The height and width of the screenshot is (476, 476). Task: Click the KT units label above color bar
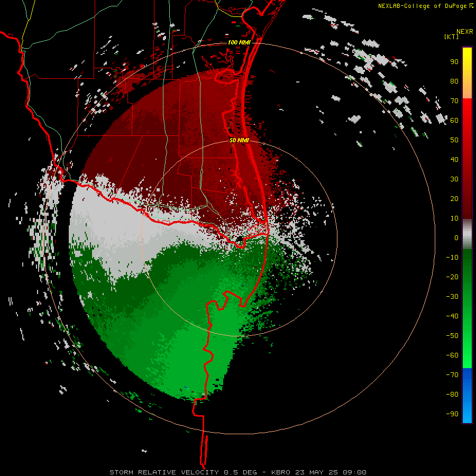[452, 36]
